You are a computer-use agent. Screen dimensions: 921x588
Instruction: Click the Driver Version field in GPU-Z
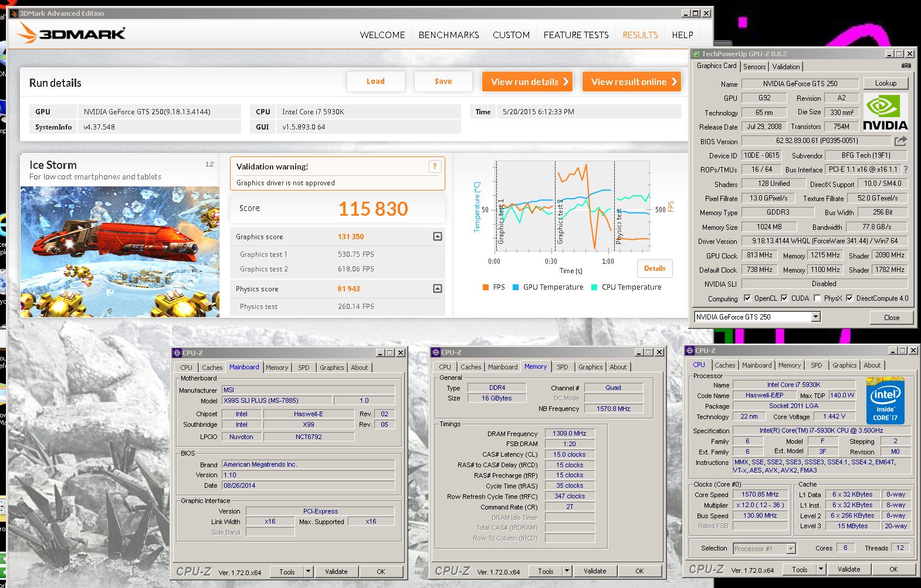[824, 241]
